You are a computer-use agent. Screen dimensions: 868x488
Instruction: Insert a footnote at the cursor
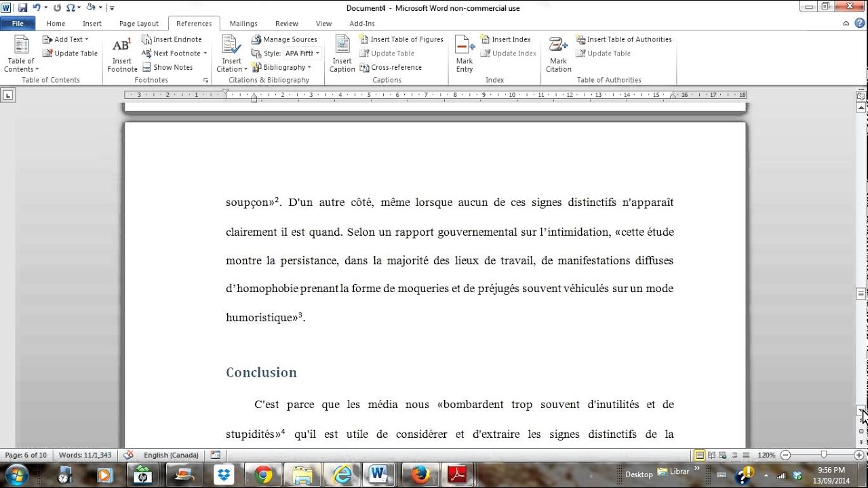click(122, 54)
